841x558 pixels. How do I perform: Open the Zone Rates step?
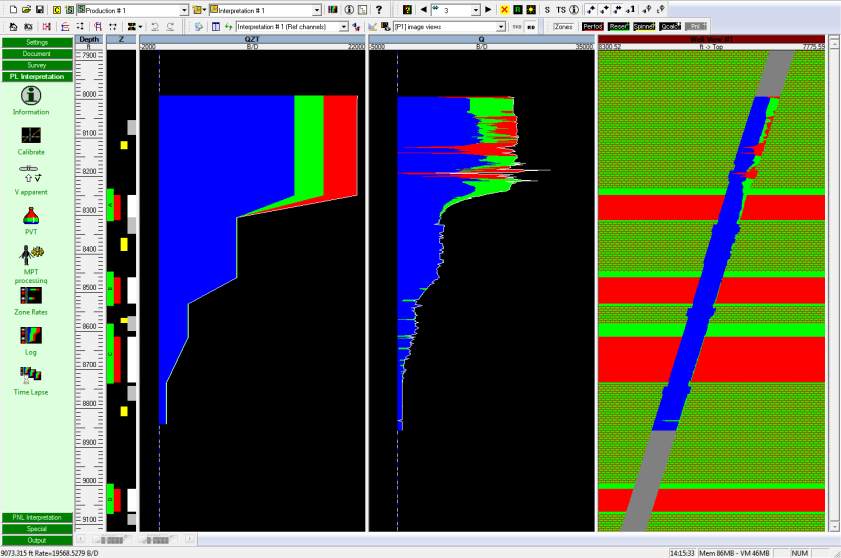[31, 301]
